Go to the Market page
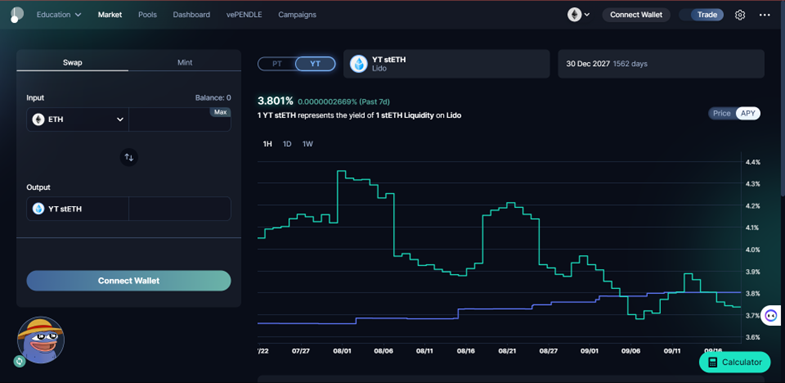The height and width of the screenshot is (383, 785). (x=110, y=15)
